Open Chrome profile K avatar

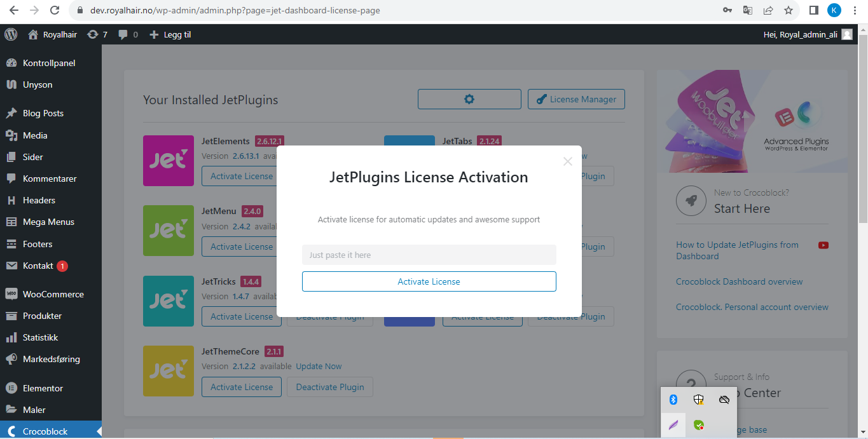pyautogui.click(x=834, y=10)
